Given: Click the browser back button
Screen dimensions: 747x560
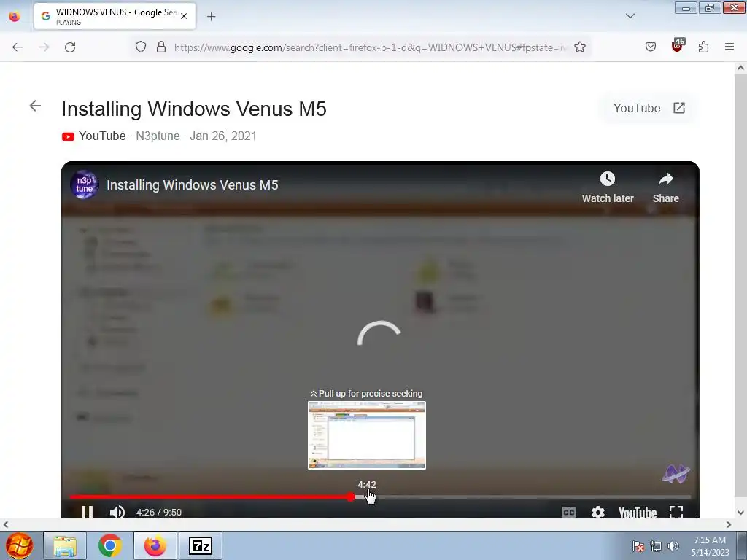Looking at the screenshot, I should pyautogui.click(x=18, y=47).
